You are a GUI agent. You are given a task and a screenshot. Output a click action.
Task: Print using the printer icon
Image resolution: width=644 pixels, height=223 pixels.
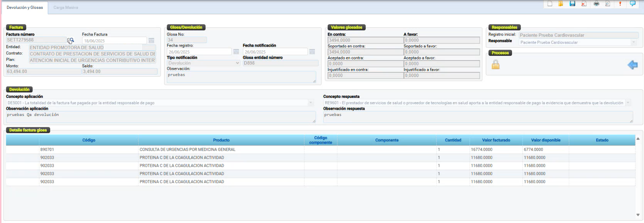597,4
